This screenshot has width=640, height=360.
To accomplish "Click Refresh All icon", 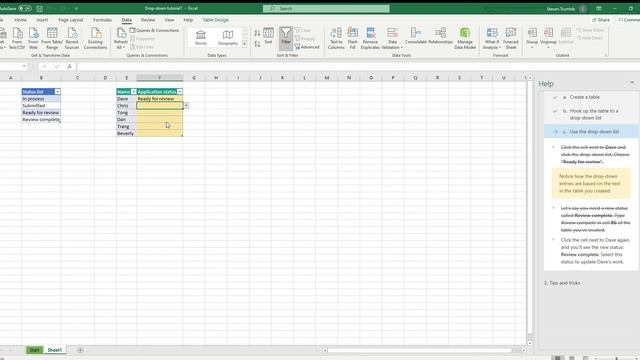I will coord(121,38).
